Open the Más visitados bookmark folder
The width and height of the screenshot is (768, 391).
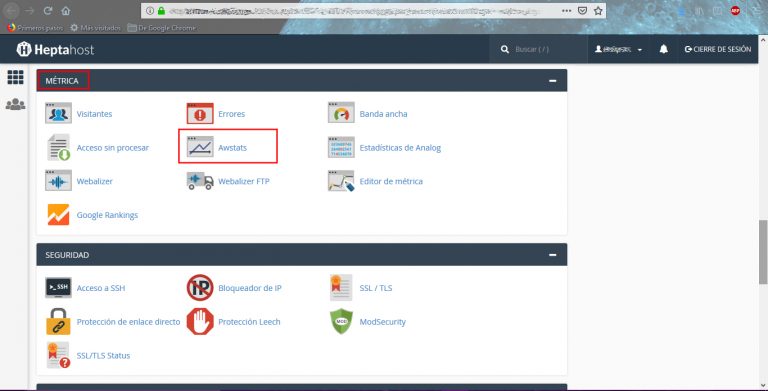click(95, 28)
